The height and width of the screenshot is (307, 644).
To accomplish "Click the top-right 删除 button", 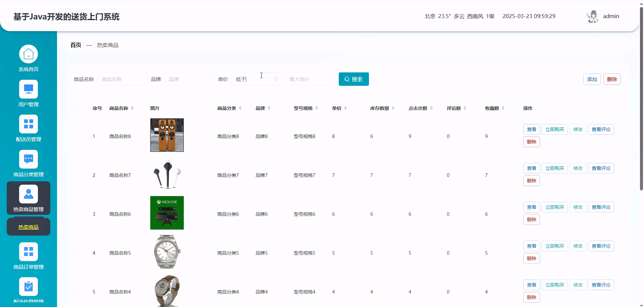I will pyautogui.click(x=612, y=79).
